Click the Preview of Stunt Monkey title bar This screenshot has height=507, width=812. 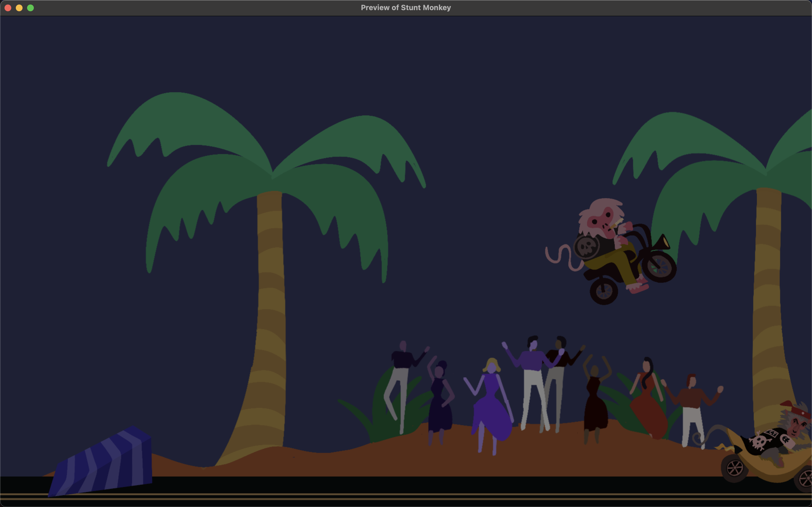pyautogui.click(x=405, y=8)
